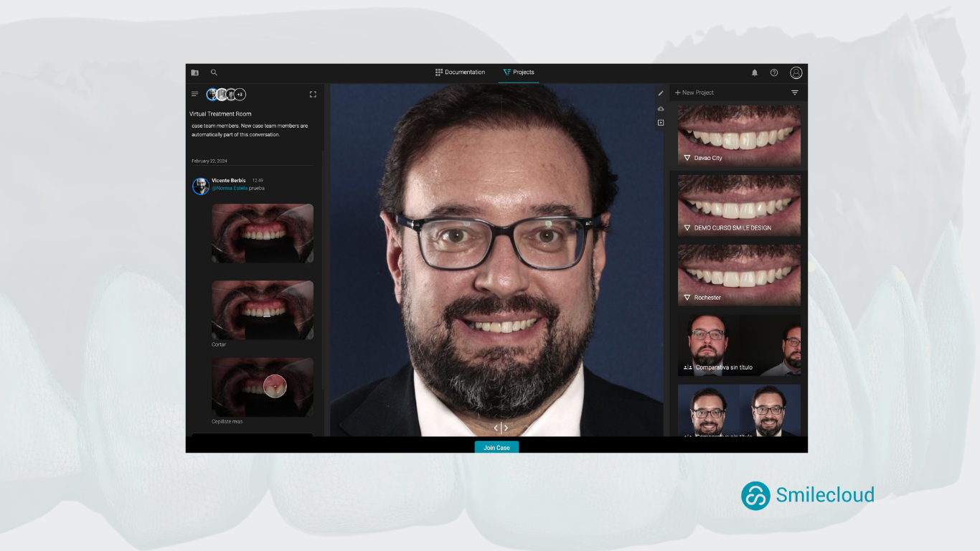This screenshot has height=551, width=980.
Task: Open the user account avatar icon
Action: point(796,72)
